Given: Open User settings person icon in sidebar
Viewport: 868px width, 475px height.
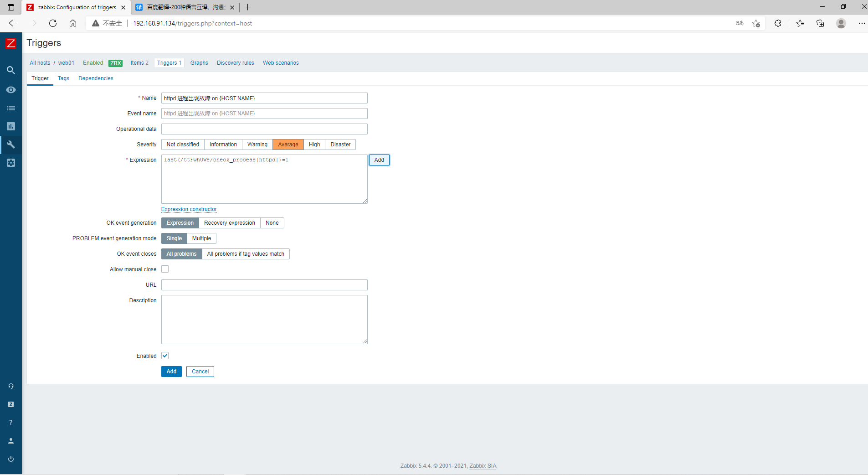Looking at the screenshot, I should click(11, 441).
